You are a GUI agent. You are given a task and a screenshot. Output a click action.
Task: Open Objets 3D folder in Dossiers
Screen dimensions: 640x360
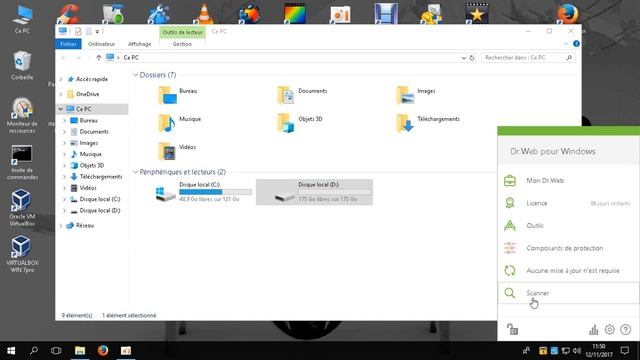point(300,123)
